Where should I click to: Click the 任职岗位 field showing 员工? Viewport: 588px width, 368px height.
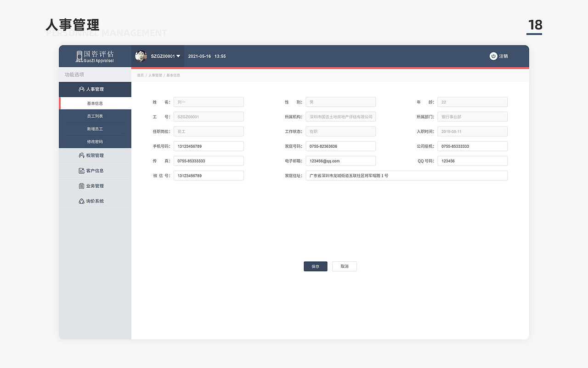point(209,132)
